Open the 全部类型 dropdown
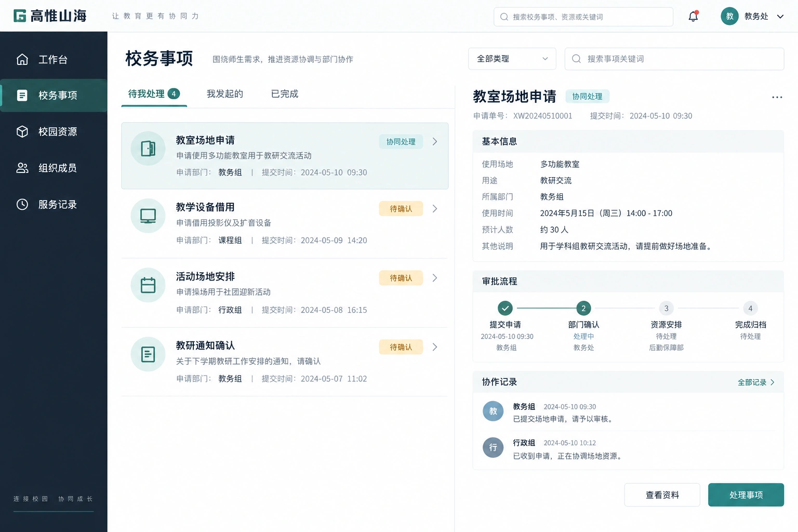798x532 pixels. coord(512,59)
